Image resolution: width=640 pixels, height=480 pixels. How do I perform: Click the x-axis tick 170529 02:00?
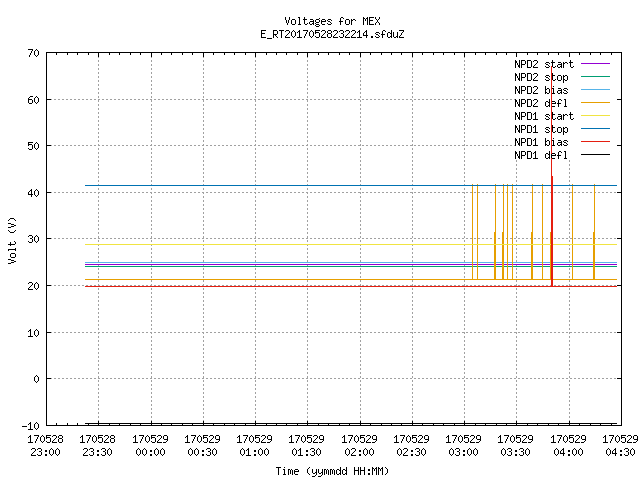359,446
